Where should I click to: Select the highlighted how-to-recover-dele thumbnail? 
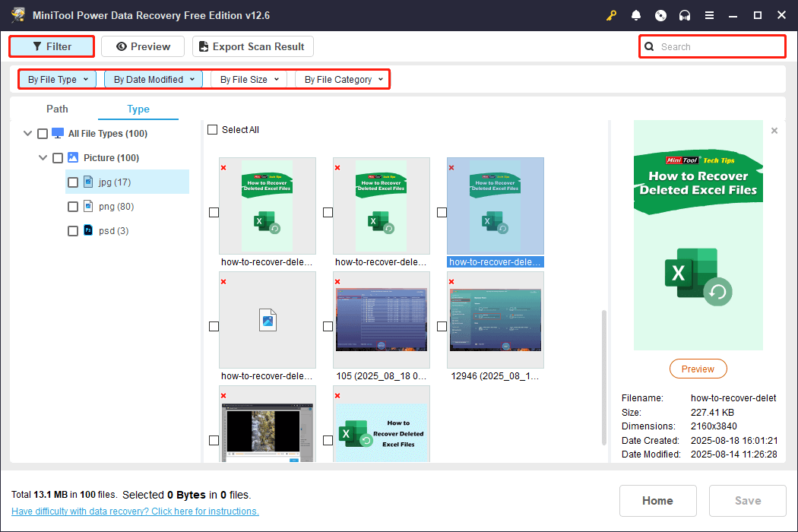496,206
